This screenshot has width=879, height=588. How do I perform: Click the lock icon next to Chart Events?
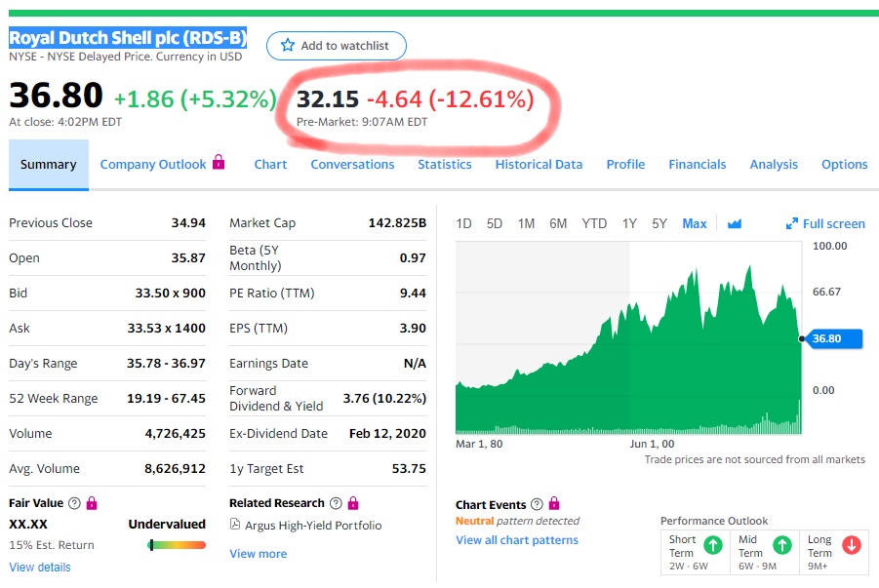(x=554, y=503)
